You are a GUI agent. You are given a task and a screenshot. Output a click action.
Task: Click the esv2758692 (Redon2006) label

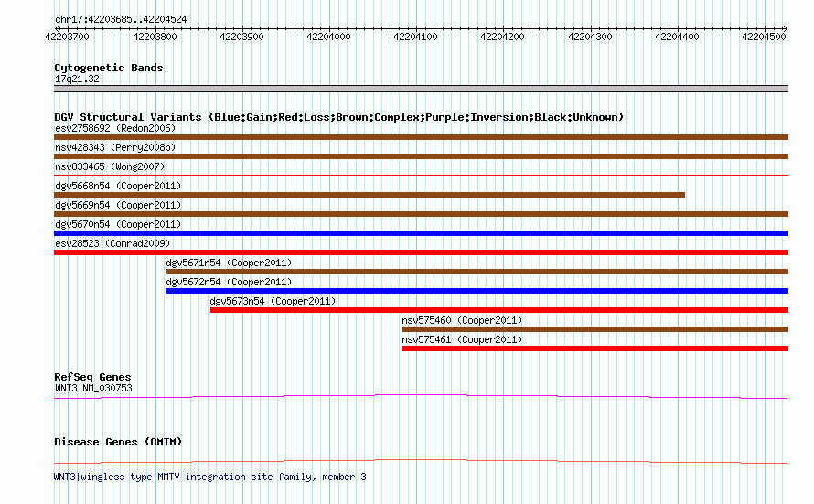115,128
